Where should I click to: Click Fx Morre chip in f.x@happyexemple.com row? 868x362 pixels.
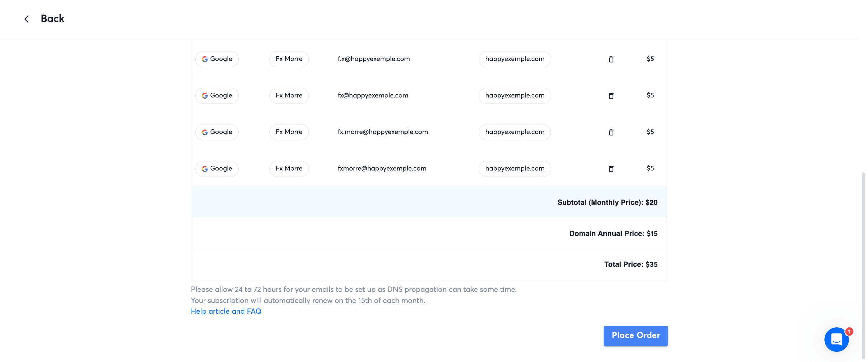point(289,59)
